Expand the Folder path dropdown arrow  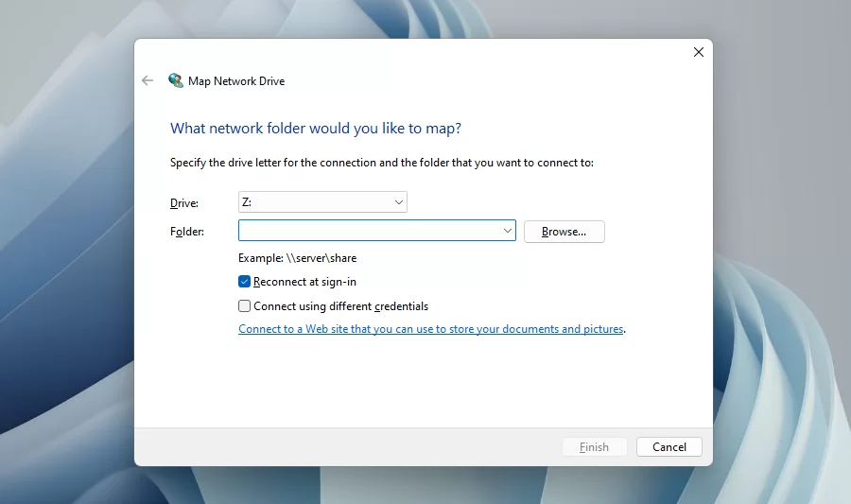click(508, 231)
